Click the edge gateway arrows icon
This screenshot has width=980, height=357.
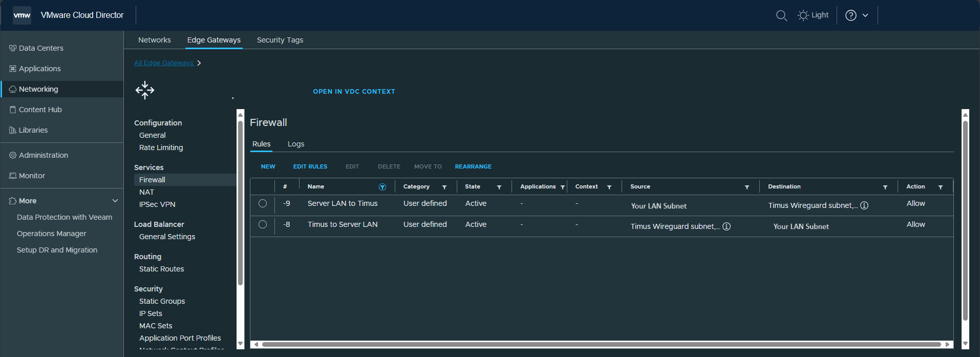coord(145,90)
